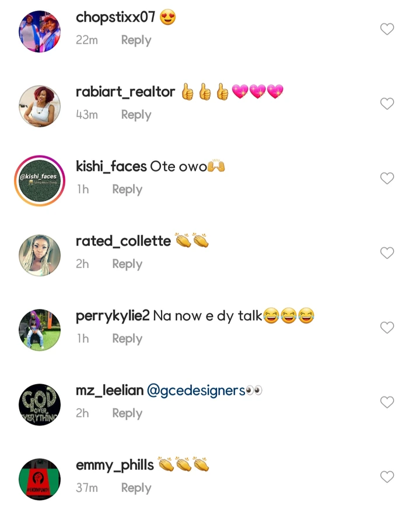
Task: Tap heart beside mz_leelian's comment
Action: click(387, 402)
